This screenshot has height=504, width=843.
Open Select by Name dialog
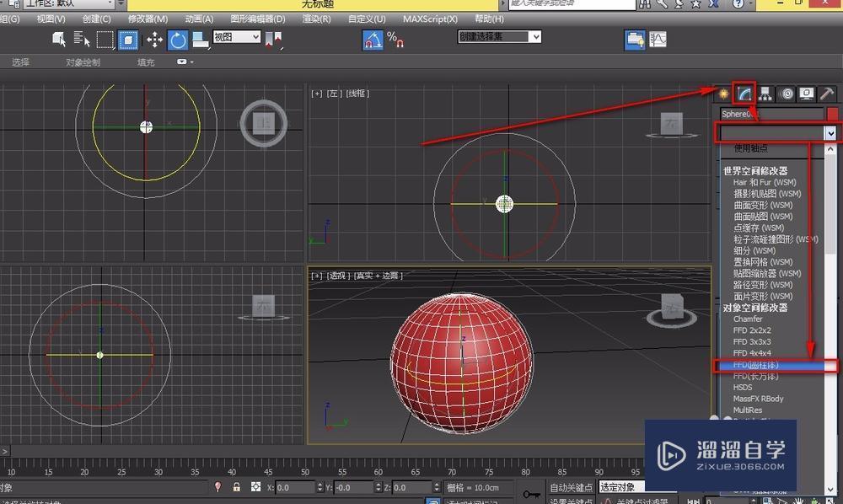(81, 39)
